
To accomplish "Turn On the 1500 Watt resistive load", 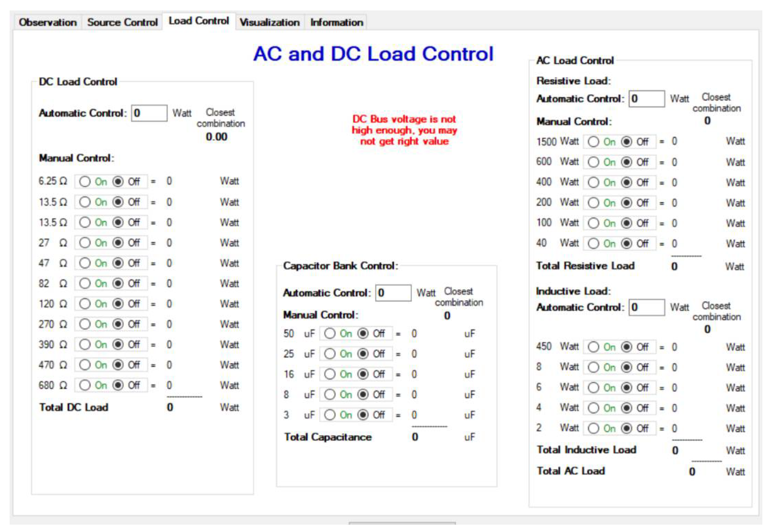I will [593, 142].
